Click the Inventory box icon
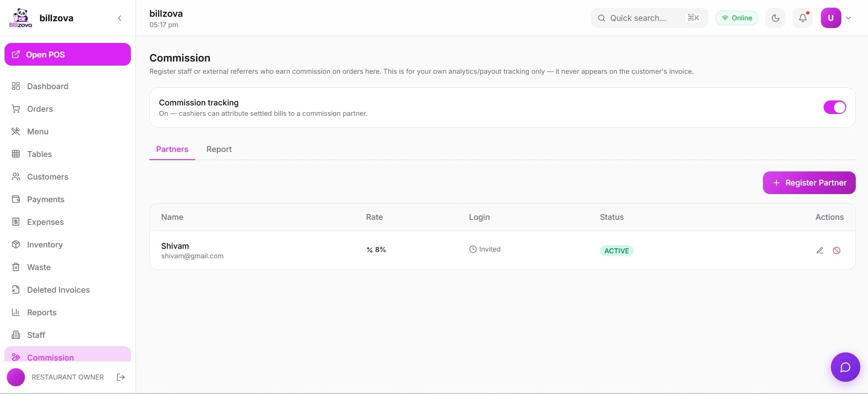The image size is (868, 394). [16, 244]
